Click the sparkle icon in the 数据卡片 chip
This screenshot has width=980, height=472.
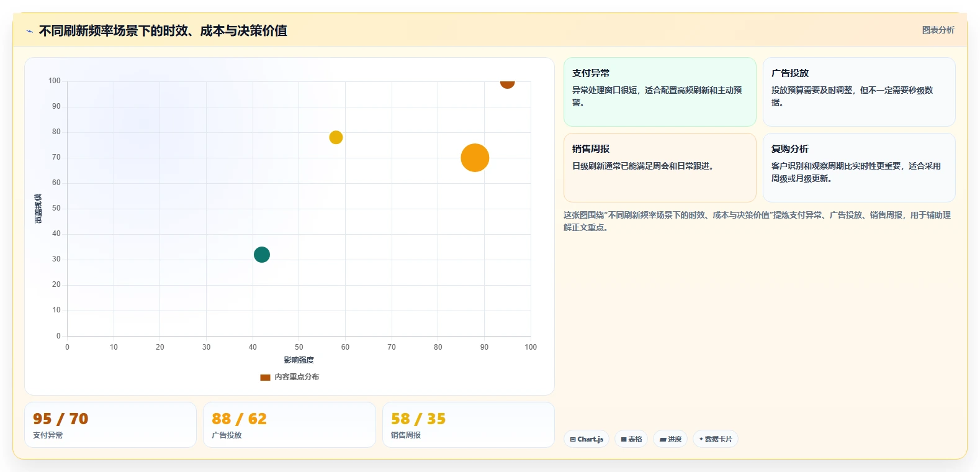701,439
